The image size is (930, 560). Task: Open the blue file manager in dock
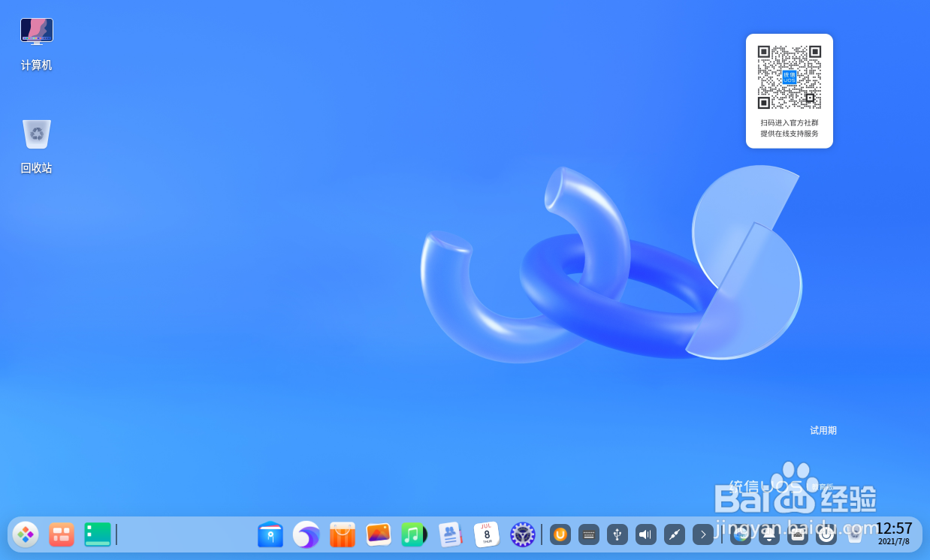pos(270,534)
